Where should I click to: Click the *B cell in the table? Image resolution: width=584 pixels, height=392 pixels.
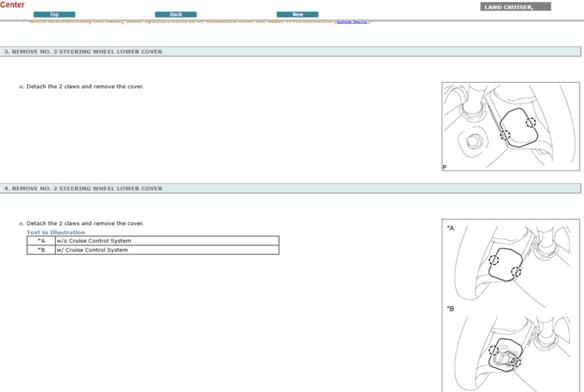pos(41,250)
